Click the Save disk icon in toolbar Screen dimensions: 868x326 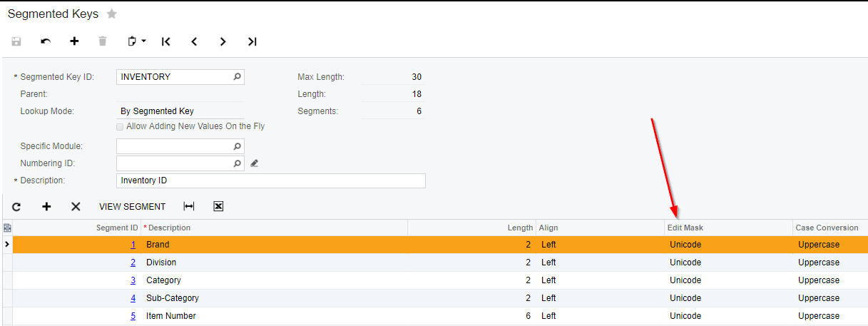point(16,41)
